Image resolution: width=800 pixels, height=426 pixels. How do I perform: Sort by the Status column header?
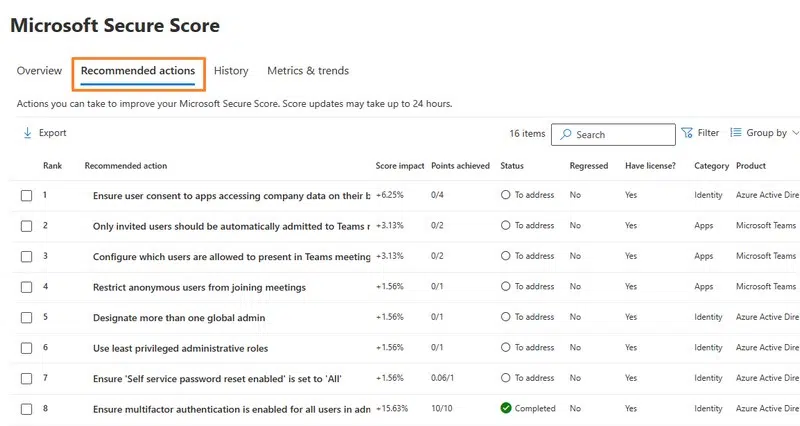point(512,166)
